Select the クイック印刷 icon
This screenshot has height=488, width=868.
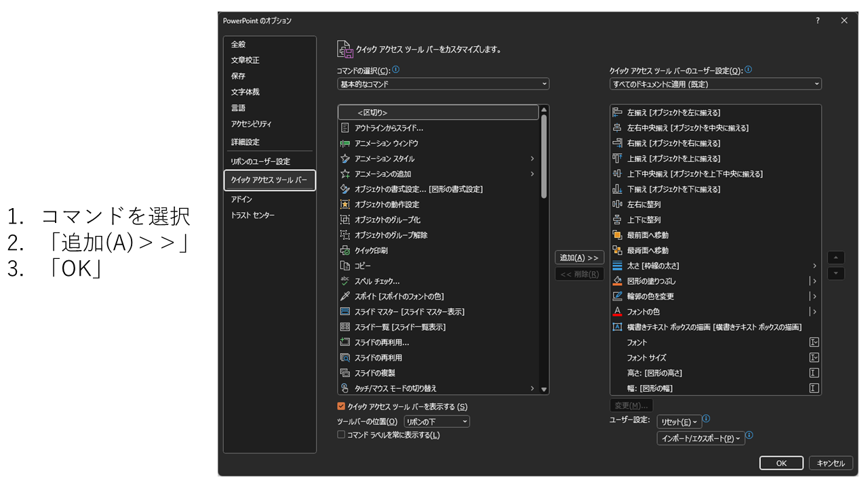pyautogui.click(x=344, y=250)
